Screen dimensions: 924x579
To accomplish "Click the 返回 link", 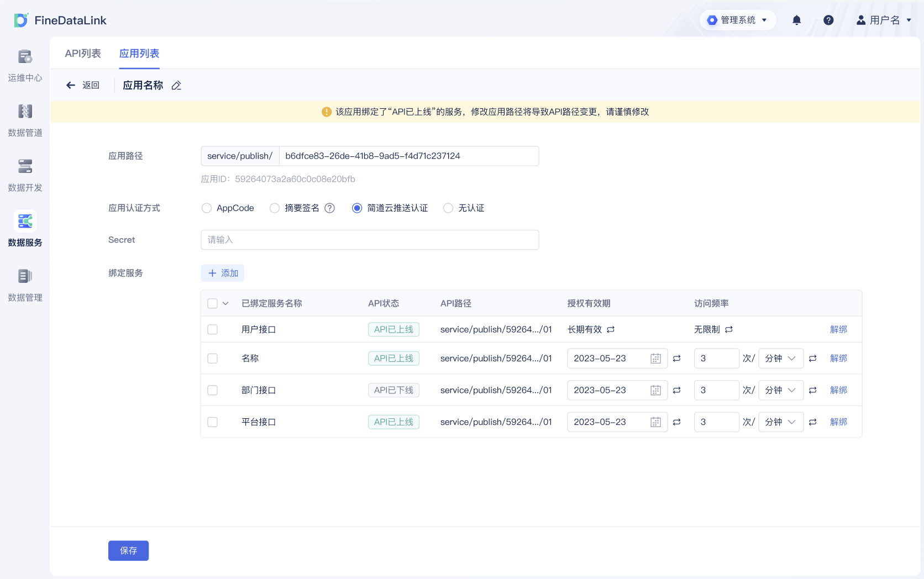I will [91, 85].
